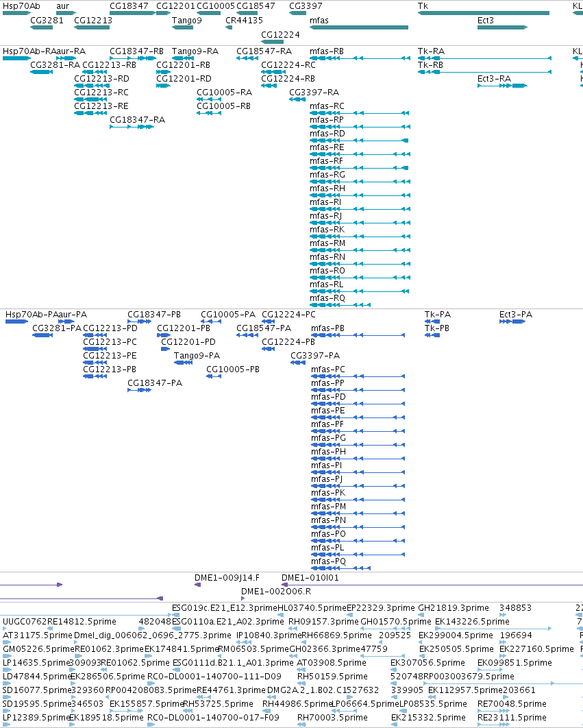Click the aur-RA transcript label
583x728 pixels.
(x=71, y=51)
